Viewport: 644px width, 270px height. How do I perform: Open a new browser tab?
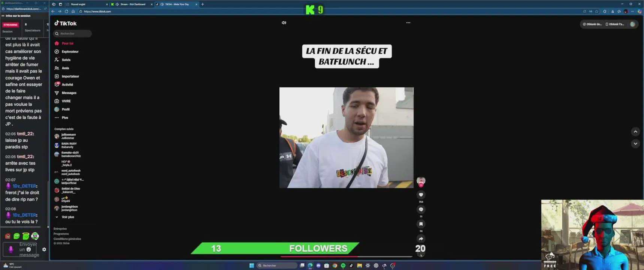(x=203, y=4)
